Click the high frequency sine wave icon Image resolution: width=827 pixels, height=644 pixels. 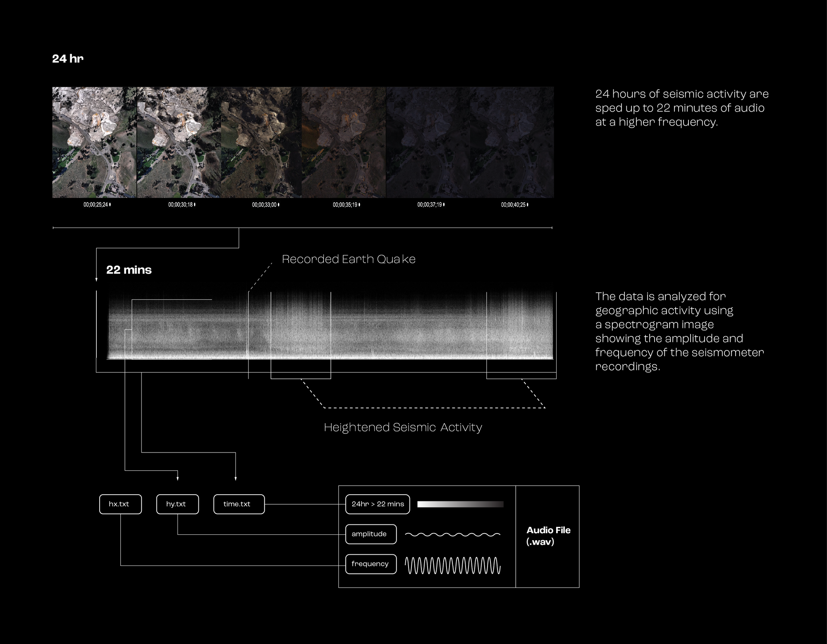pyautogui.click(x=452, y=565)
